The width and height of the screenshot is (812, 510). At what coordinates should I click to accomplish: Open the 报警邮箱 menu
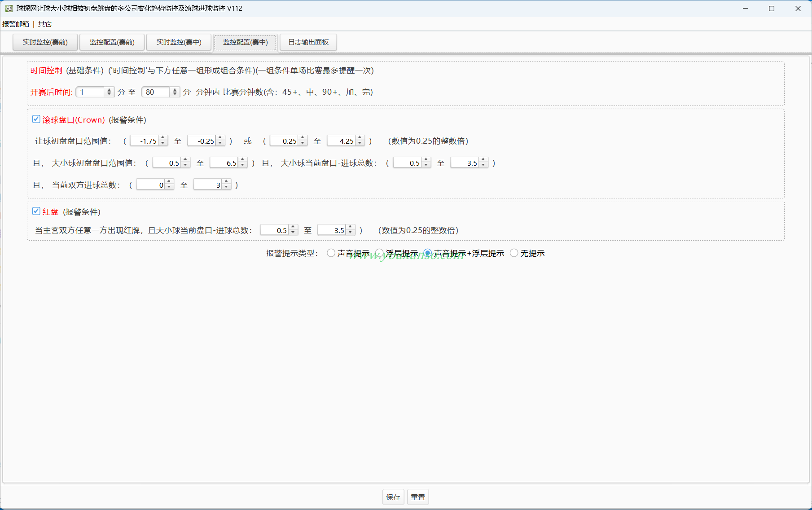[x=16, y=24]
